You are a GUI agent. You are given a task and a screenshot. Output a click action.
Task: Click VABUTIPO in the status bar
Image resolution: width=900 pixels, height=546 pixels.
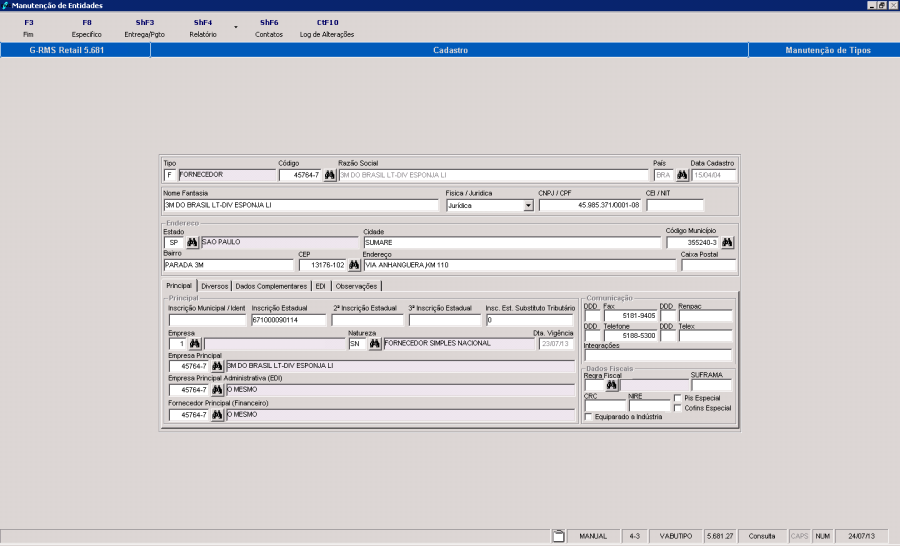click(676, 536)
